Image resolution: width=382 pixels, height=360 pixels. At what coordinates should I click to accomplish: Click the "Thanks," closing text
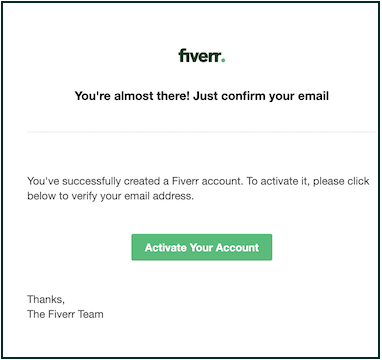pos(46,300)
